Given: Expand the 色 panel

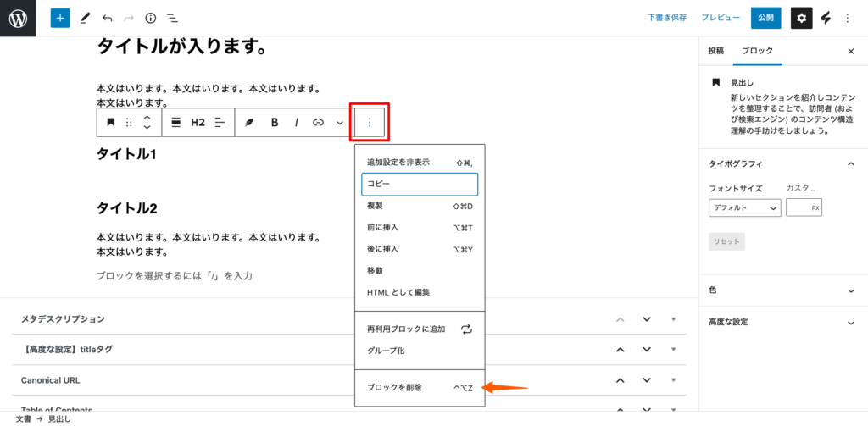Looking at the screenshot, I should click(851, 290).
